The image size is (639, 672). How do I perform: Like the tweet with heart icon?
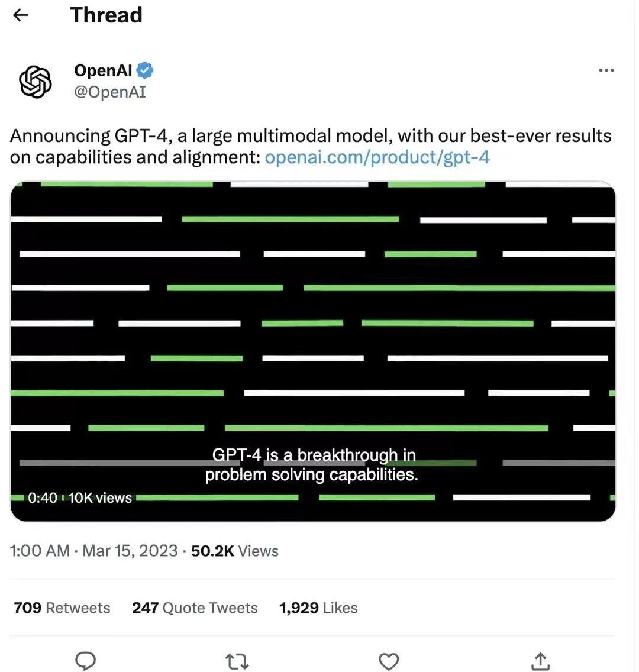click(x=389, y=661)
